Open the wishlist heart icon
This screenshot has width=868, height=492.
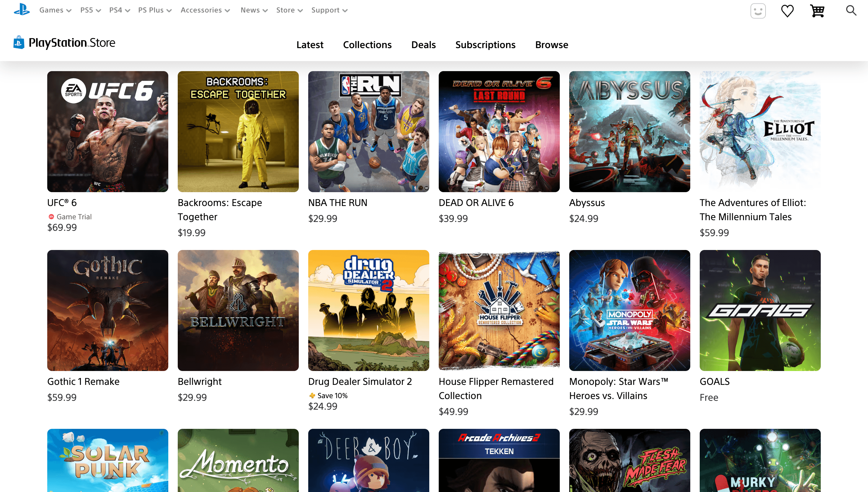point(787,11)
